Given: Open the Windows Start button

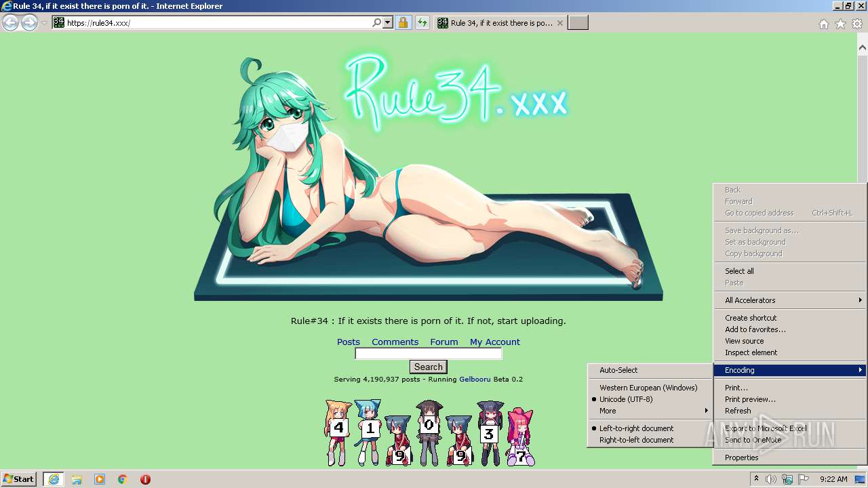Looking at the screenshot, I should (x=19, y=479).
